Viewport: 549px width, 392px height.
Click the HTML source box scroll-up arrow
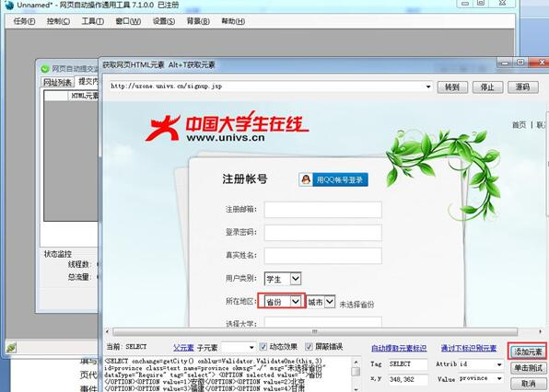(356, 362)
